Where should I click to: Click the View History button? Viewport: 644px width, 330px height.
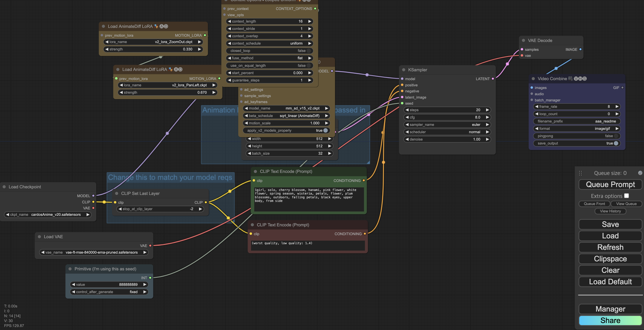click(x=610, y=211)
